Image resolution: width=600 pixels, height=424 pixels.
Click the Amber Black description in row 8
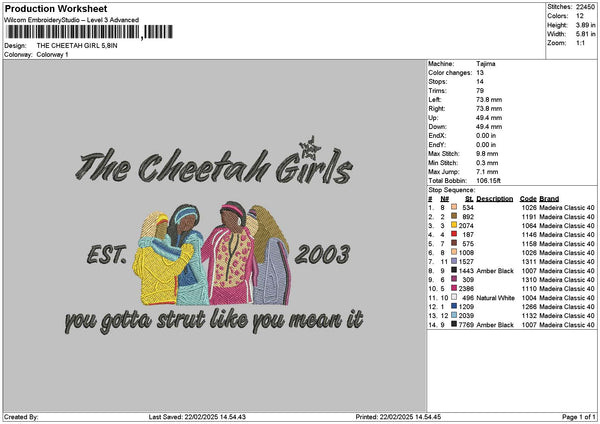point(495,271)
